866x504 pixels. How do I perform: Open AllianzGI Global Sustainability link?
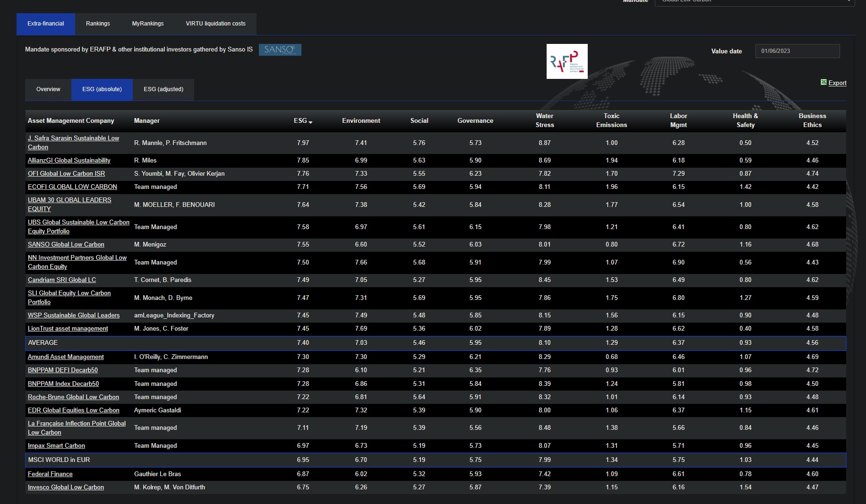tap(69, 161)
